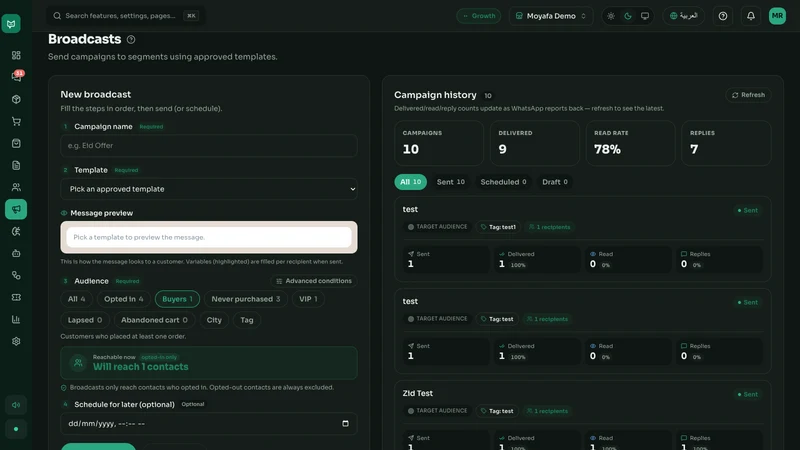This screenshot has height=450, width=800.
Task: Expand Advanced conditions for audience
Action: tap(314, 281)
